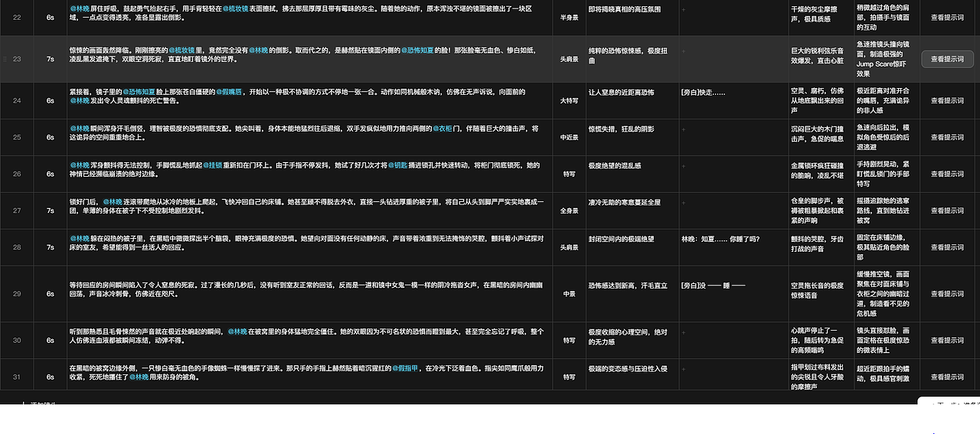Image resolution: width=980 pixels, height=434 pixels.
Task: Select shot number 24 cell
Action: [x=17, y=100]
